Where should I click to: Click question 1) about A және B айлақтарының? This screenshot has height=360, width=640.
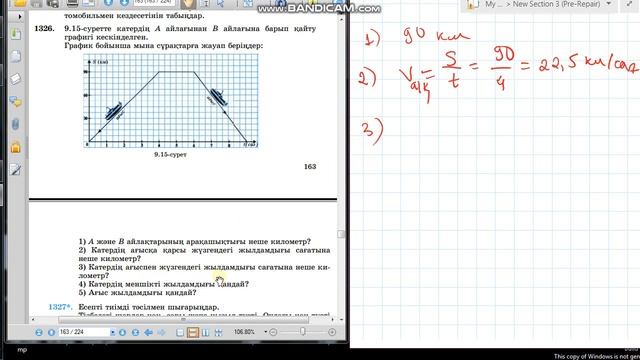click(195, 242)
